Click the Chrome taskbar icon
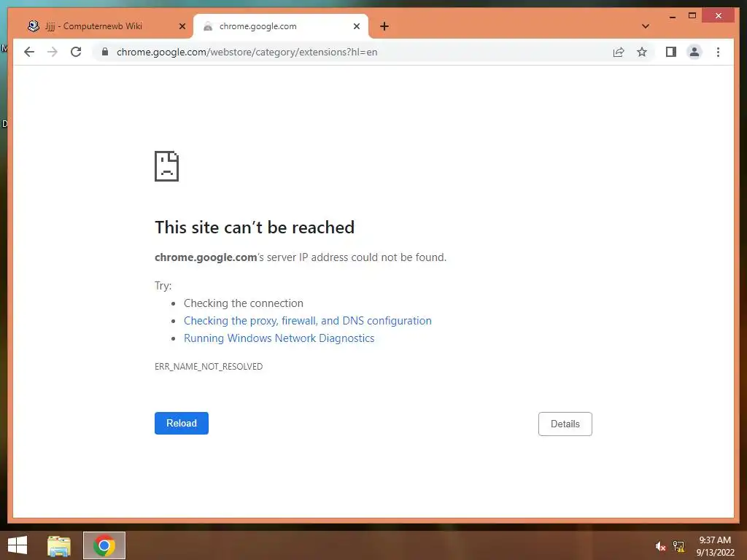The height and width of the screenshot is (560, 747). click(104, 545)
